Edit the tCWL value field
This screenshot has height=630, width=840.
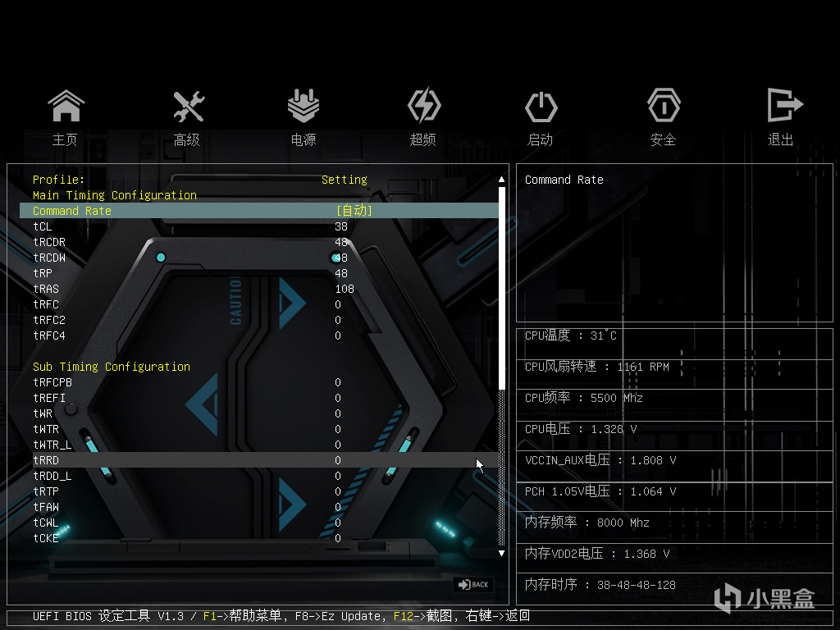338,523
